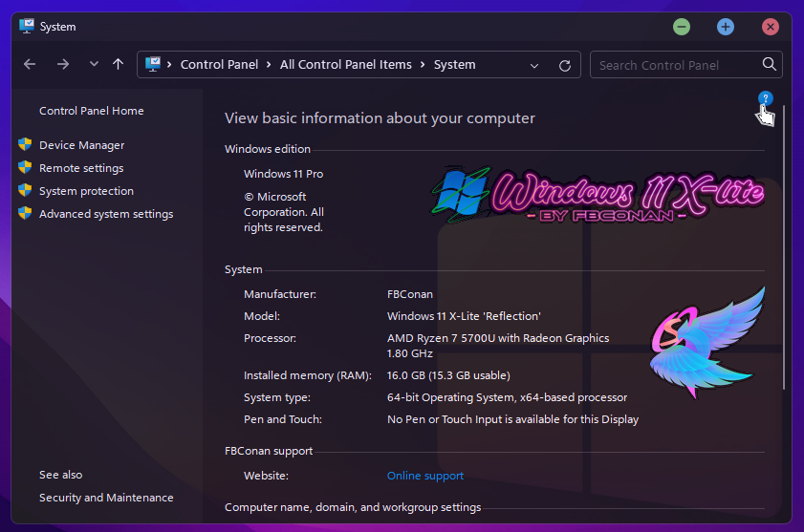The width and height of the screenshot is (804, 532).
Task: Click Computer name, domain, and workgroup settings header
Action: [x=353, y=507]
